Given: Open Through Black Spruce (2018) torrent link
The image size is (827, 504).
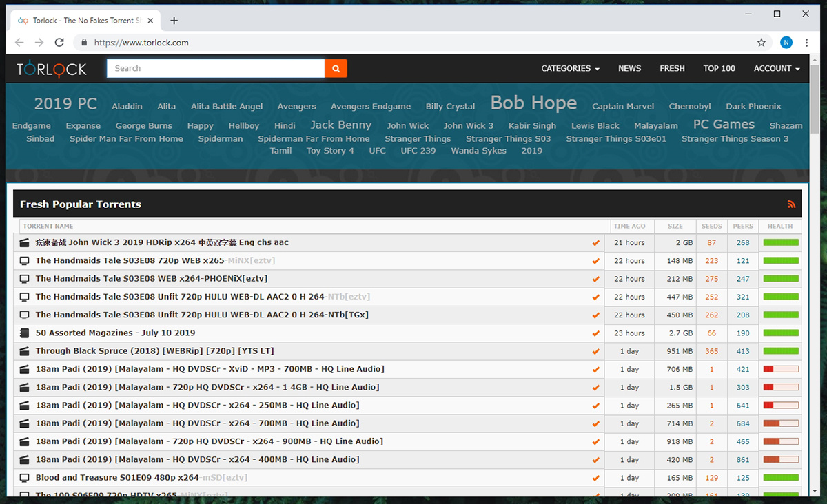Looking at the screenshot, I should pos(154,351).
